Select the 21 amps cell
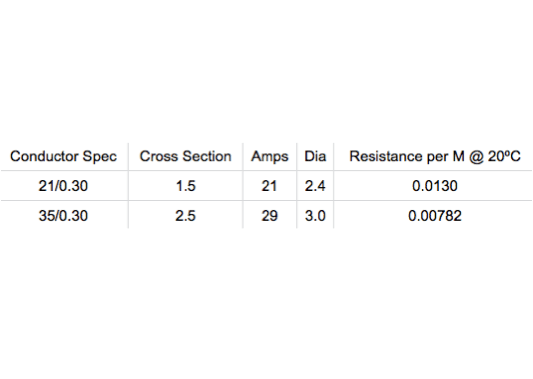 (x=269, y=186)
